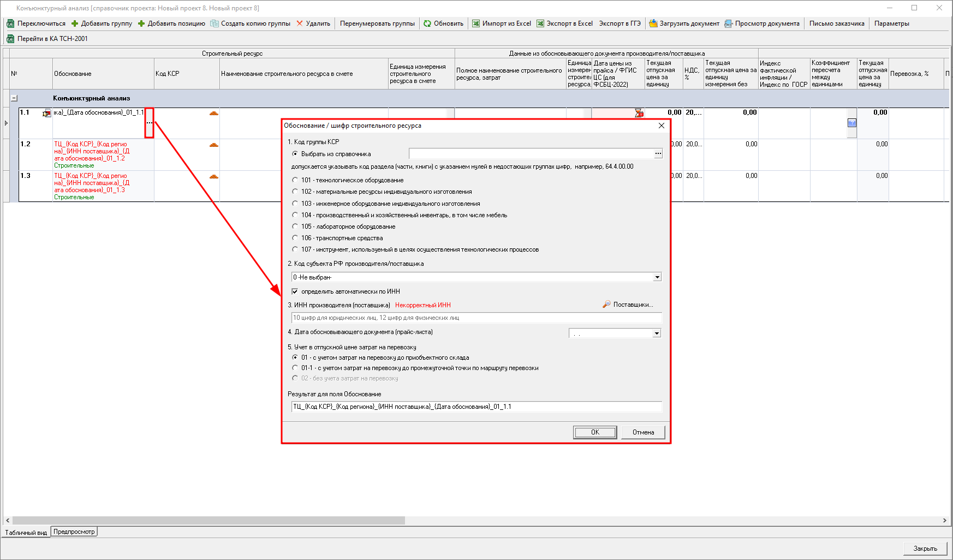Open the region code dropdown '0 -Не выбран-'
This screenshot has width=953, height=560.
pyautogui.click(x=657, y=277)
